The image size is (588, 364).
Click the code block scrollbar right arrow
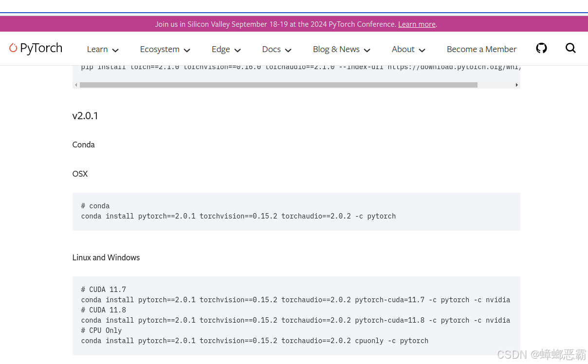tap(517, 85)
